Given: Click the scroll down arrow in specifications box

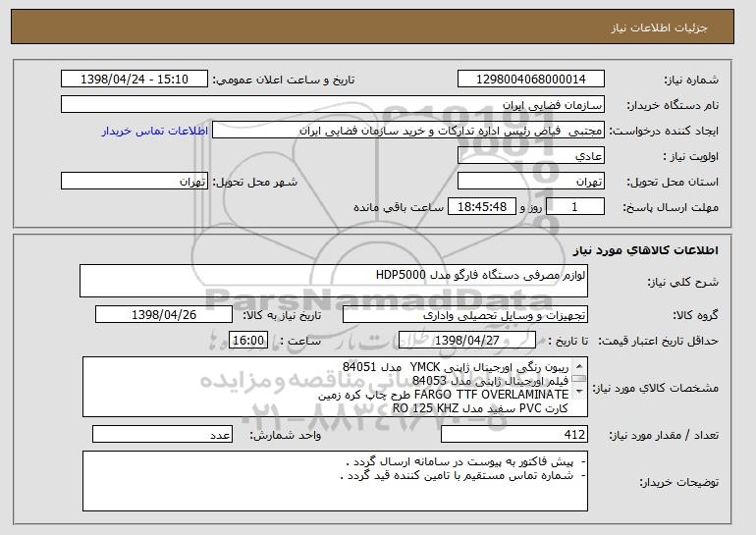Looking at the screenshot, I should point(579,391).
